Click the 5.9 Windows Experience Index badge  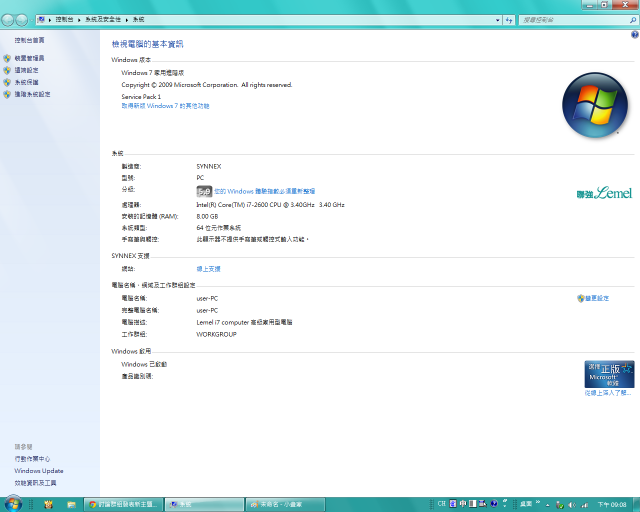[204, 191]
